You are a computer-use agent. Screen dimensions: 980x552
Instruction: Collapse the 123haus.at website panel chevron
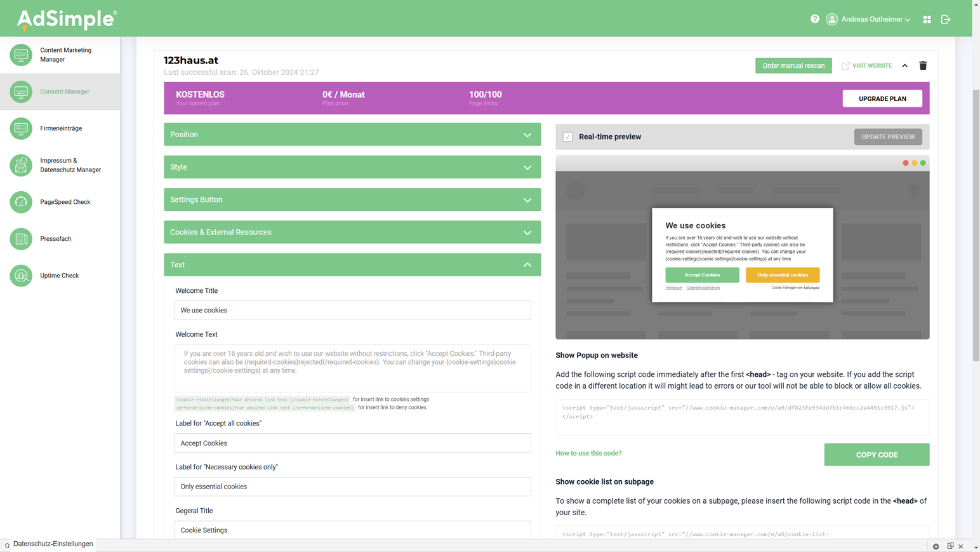point(905,65)
